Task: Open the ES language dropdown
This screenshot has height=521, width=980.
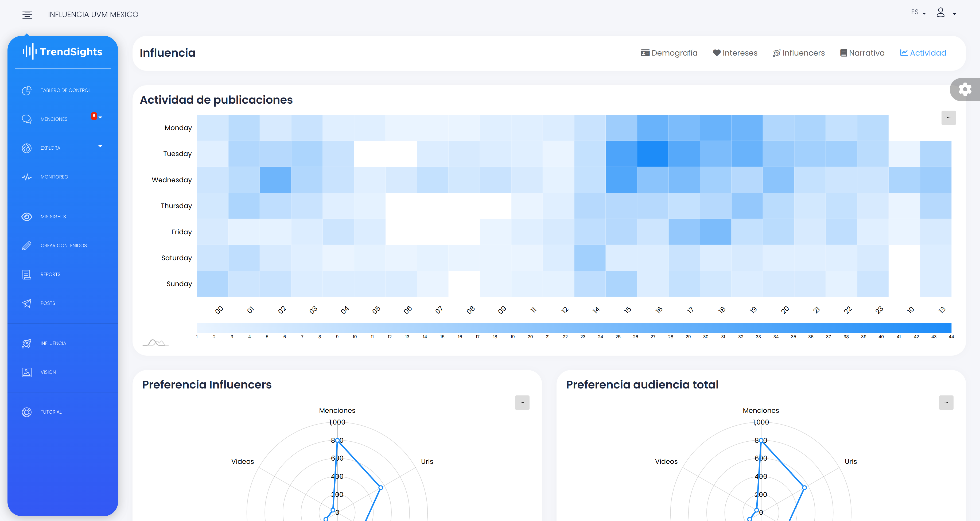Action: click(x=918, y=12)
